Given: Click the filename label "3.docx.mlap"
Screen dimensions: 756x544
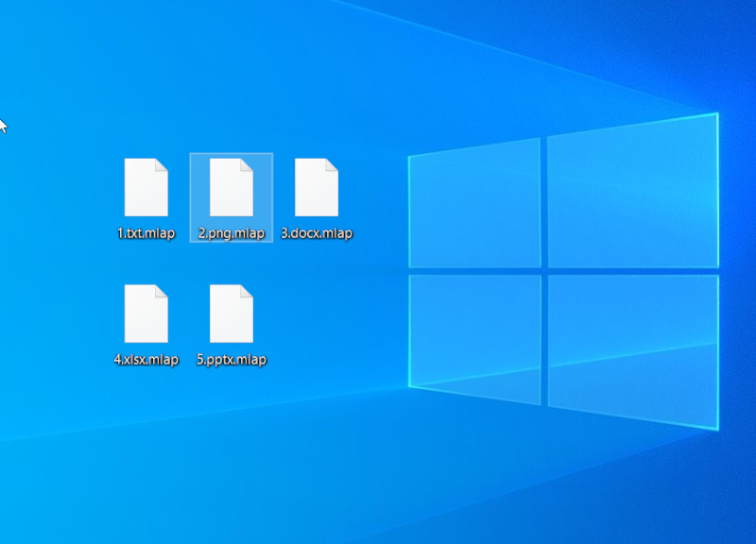Looking at the screenshot, I should click(317, 233).
